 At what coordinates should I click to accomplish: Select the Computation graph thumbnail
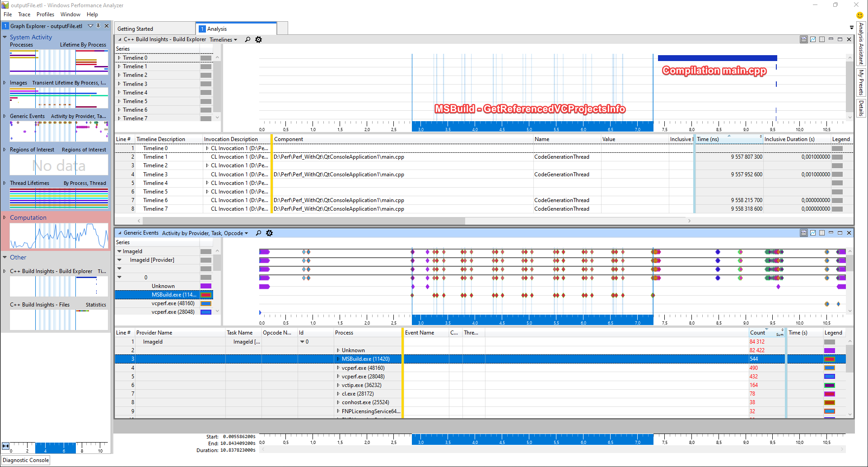click(59, 235)
